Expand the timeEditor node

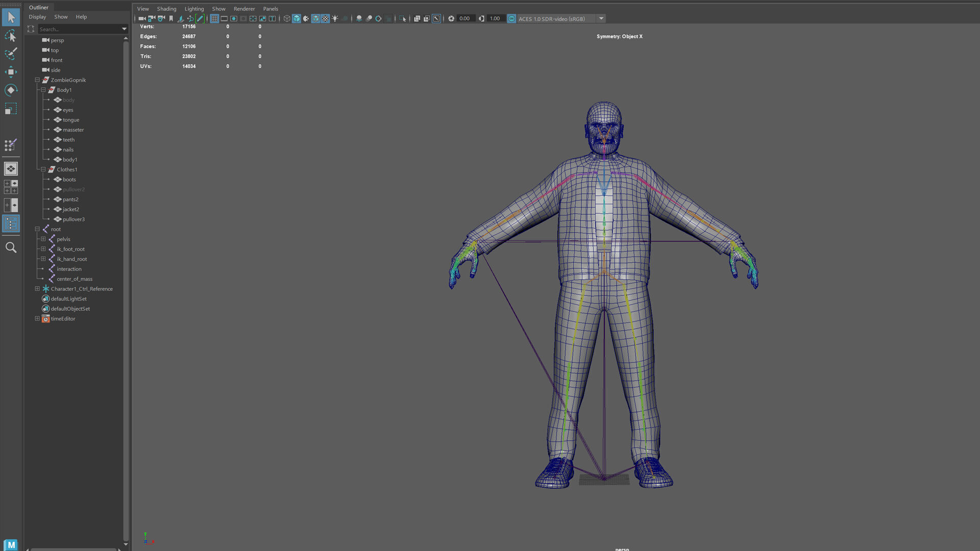37,318
